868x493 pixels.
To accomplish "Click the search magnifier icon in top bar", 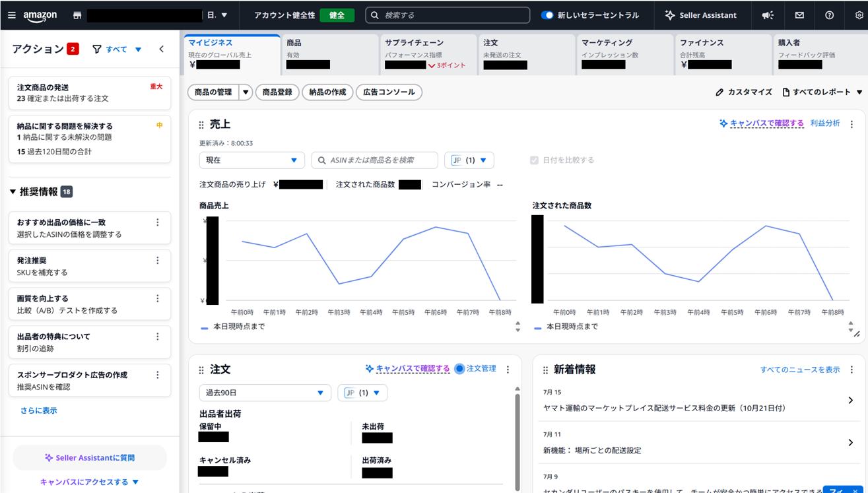I will pyautogui.click(x=375, y=15).
